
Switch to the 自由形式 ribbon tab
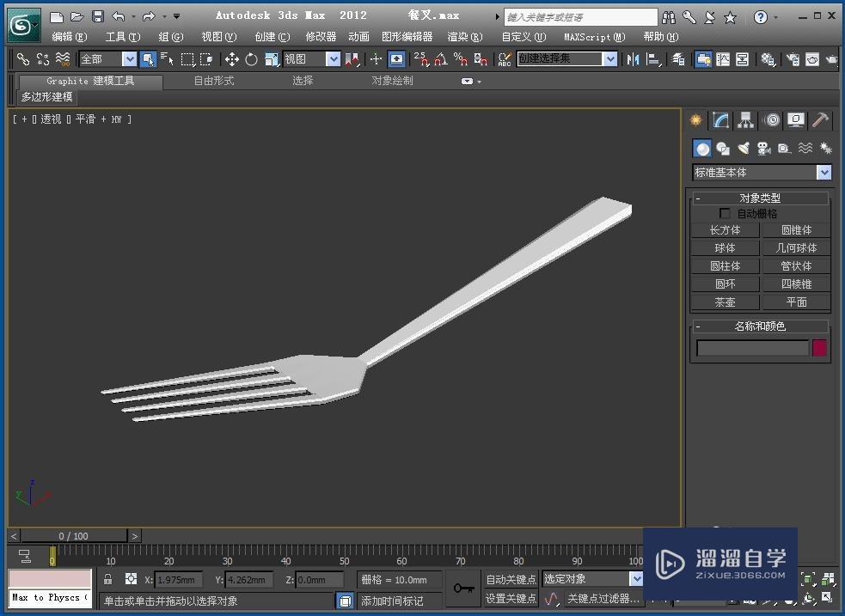tap(213, 81)
